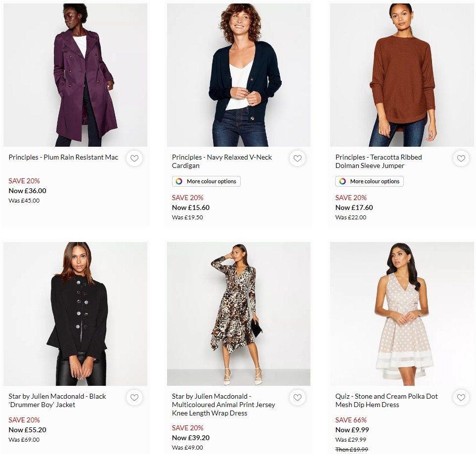Viewport: 476px width, 454px height.
Task: Open more colour options for the Navy Cardigan
Action: coord(206,181)
